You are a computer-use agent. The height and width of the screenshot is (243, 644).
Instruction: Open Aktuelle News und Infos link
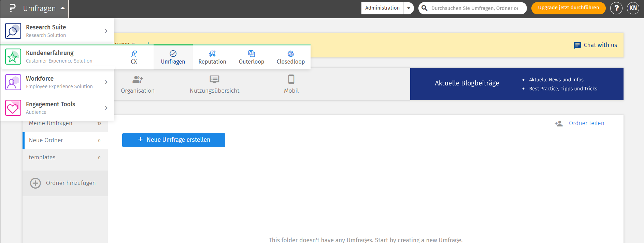556,80
